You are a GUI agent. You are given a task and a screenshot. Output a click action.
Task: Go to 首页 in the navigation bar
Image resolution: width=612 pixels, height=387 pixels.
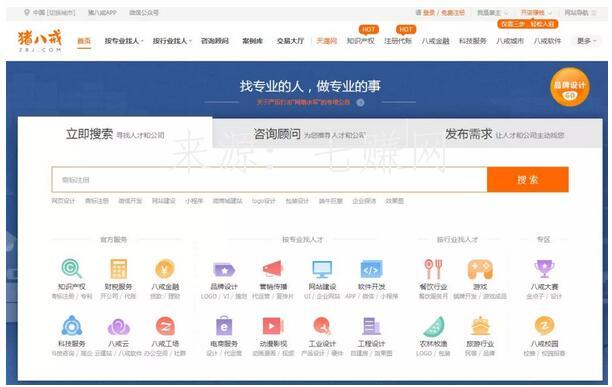click(x=84, y=41)
